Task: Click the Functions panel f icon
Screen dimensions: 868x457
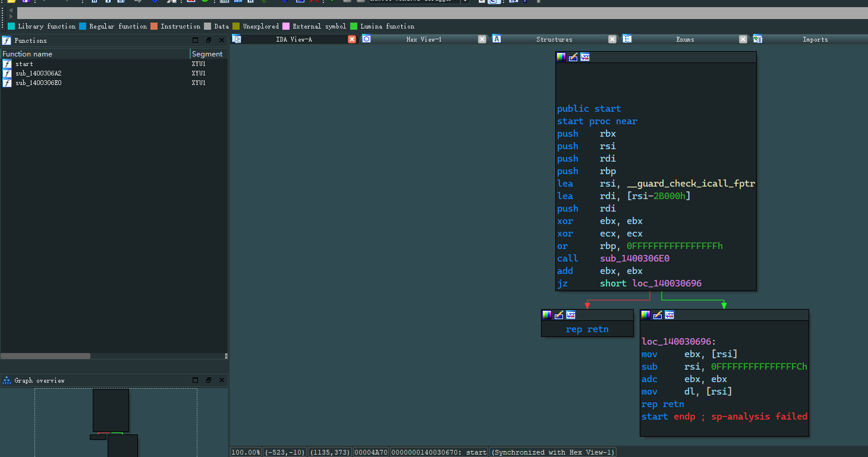Action: tap(7, 40)
